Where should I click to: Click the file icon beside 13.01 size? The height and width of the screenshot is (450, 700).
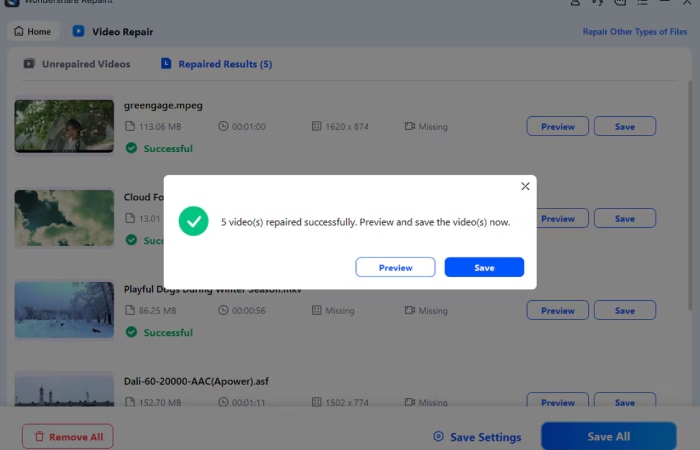click(130, 218)
